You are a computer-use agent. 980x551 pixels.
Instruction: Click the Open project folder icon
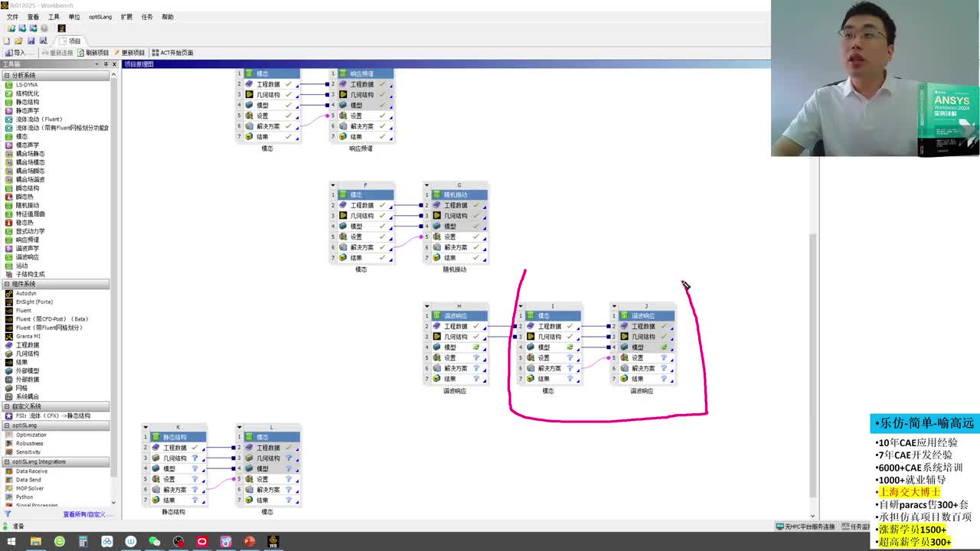[18, 41]
